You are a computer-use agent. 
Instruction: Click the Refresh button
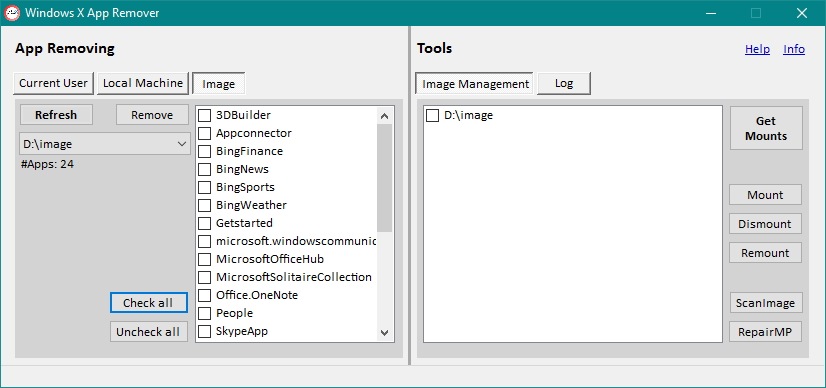56,115
